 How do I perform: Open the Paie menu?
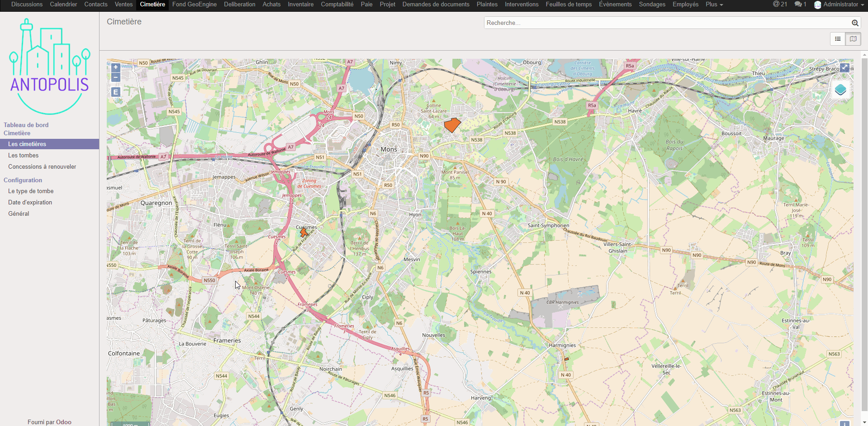(367, 5)
